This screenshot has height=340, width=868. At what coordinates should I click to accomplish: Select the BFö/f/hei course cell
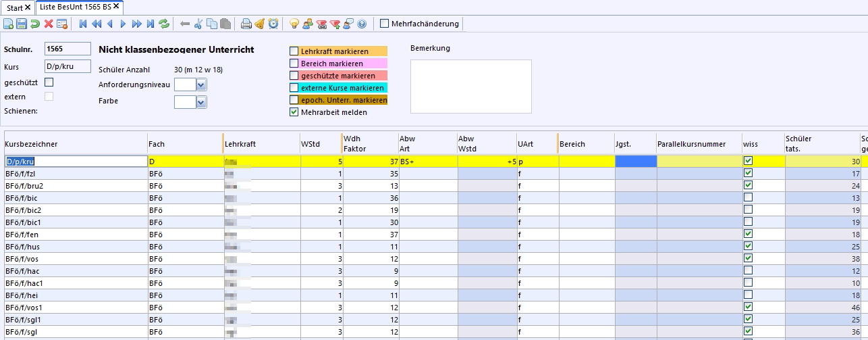[76, 295]
